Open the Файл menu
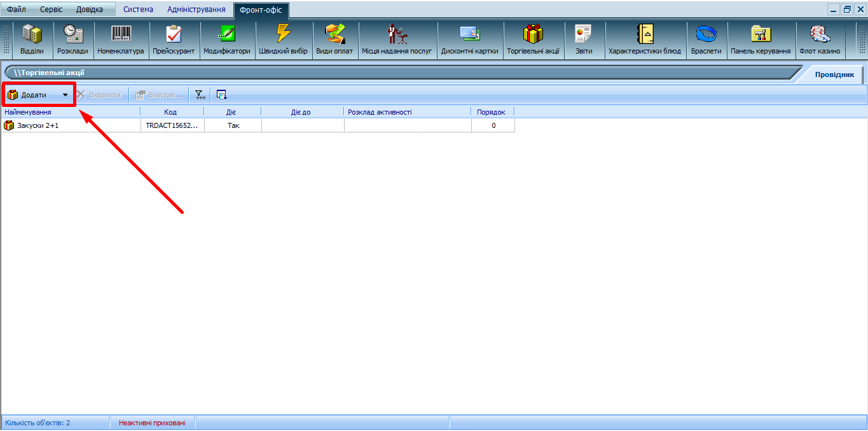868x431 pixels. [x=17, y=10]
